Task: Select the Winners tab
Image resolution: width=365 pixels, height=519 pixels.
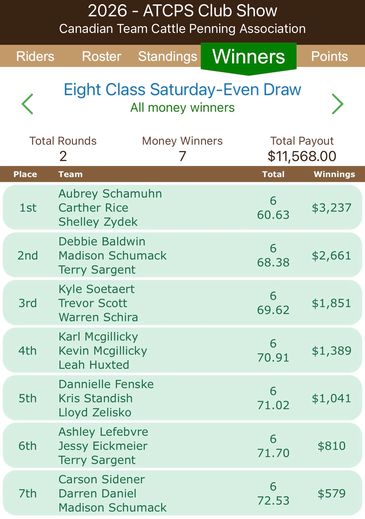Action: (249, 56)
